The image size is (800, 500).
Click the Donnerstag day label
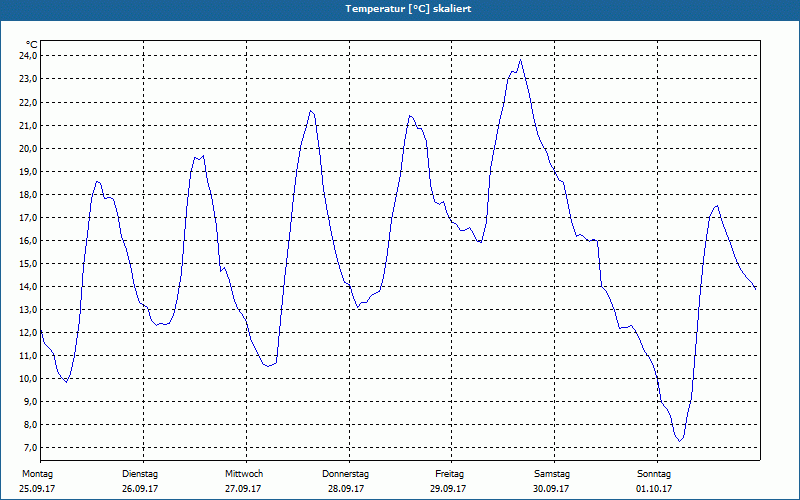pos(345,474)
